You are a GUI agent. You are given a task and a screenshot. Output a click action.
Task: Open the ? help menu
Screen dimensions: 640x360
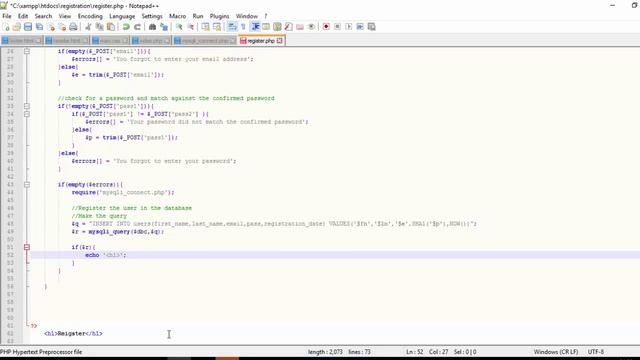point(266,16)
